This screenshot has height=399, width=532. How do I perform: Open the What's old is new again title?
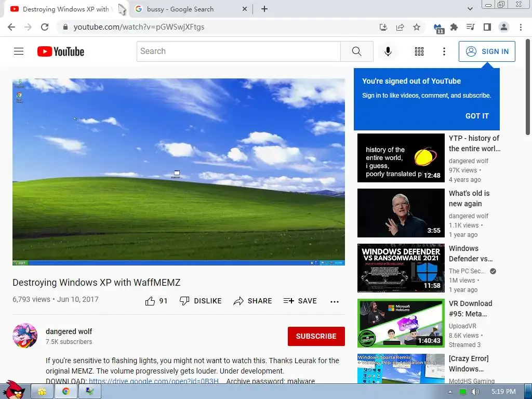[469, 198]
